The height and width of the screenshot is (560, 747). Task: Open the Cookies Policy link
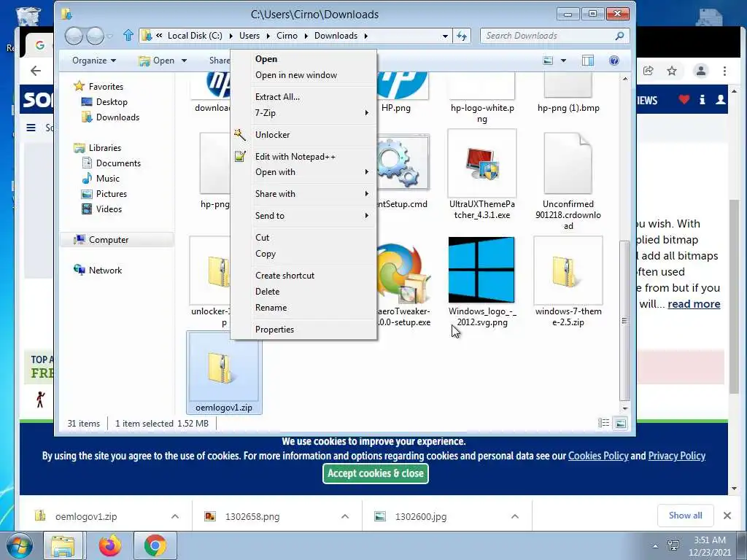[x=598, y=456]
